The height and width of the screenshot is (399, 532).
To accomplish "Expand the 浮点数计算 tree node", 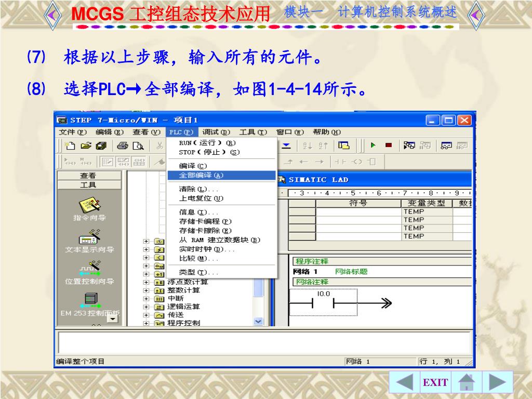I will tap(146, 282).
